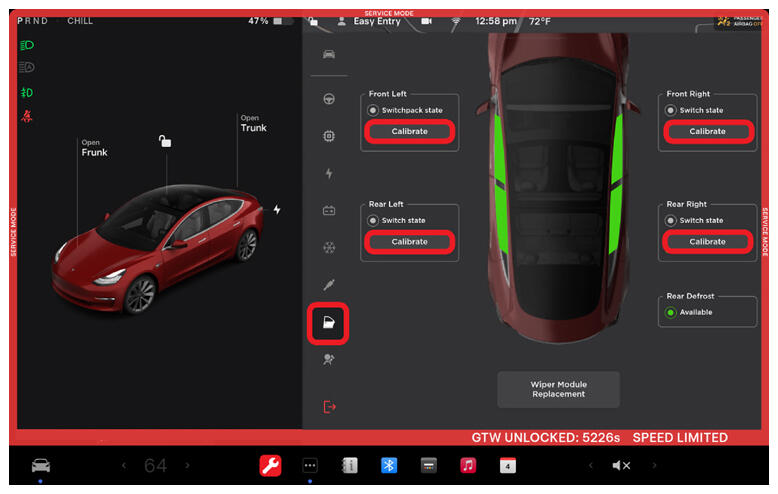Tap the grey auto high-beam indicator

(27, 67)
